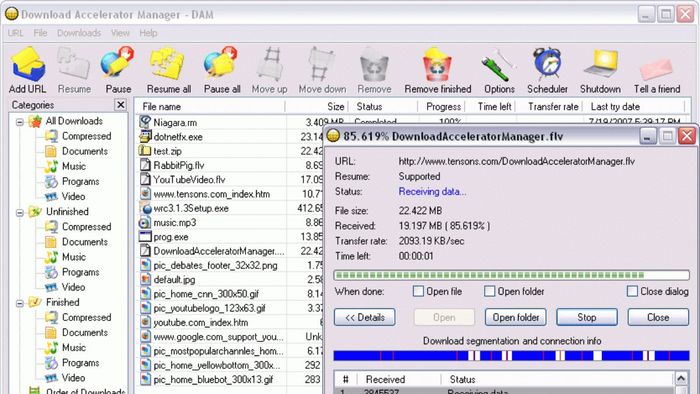Screen dimensions: 700x394
Task: Open the Scheduler clock icon
Action: [547, 65]
